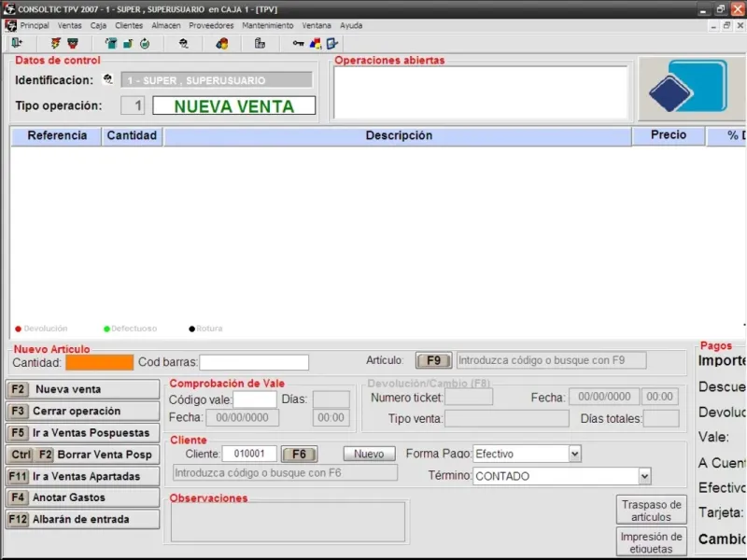Open the Almacen menu

[x=166, y=26]
